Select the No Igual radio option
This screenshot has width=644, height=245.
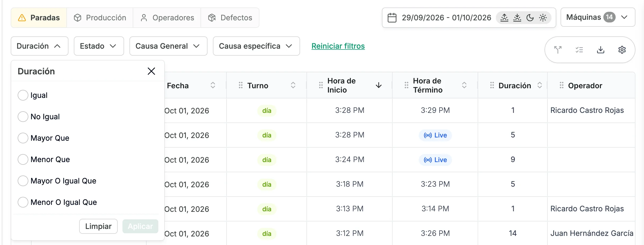point(23,117)
